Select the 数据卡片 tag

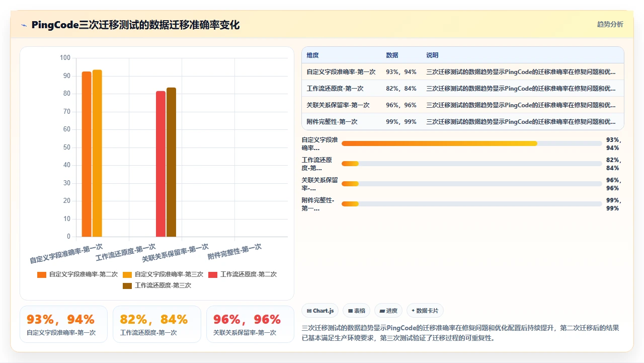point(425,311)
